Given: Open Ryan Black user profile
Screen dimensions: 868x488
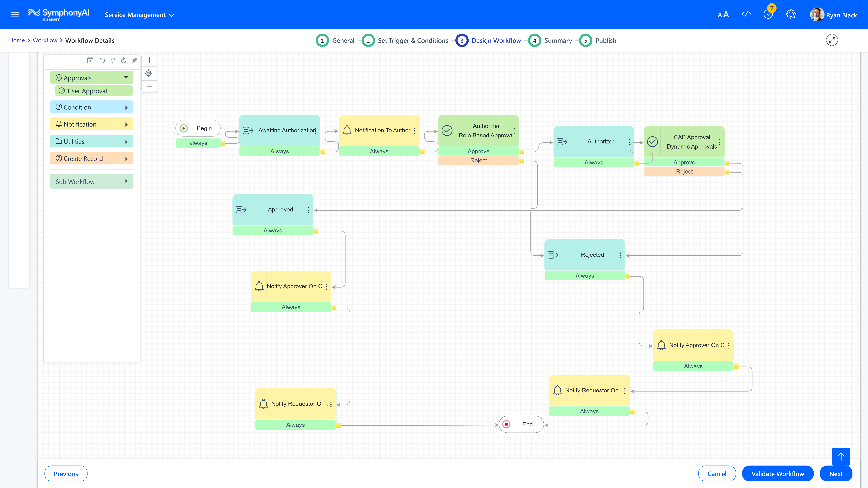Looking at the screenshot, I should [834, 15].
